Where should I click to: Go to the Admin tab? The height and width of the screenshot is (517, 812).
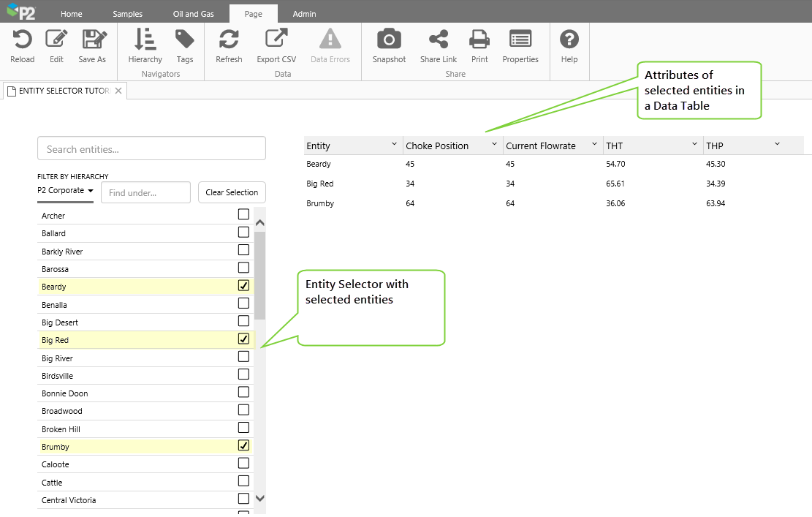tap(304, 14)
